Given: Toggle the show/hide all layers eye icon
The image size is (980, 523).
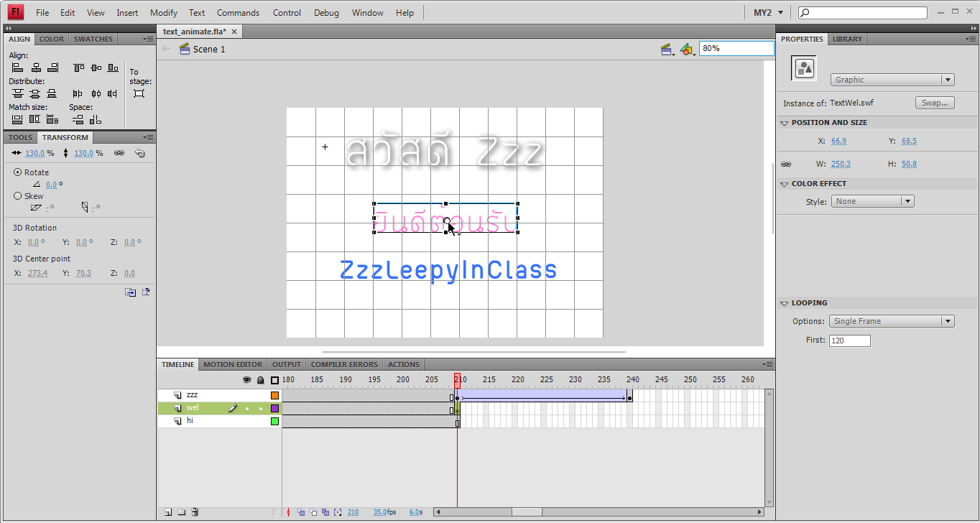Looking at the screenshot, I should [247, 380].
